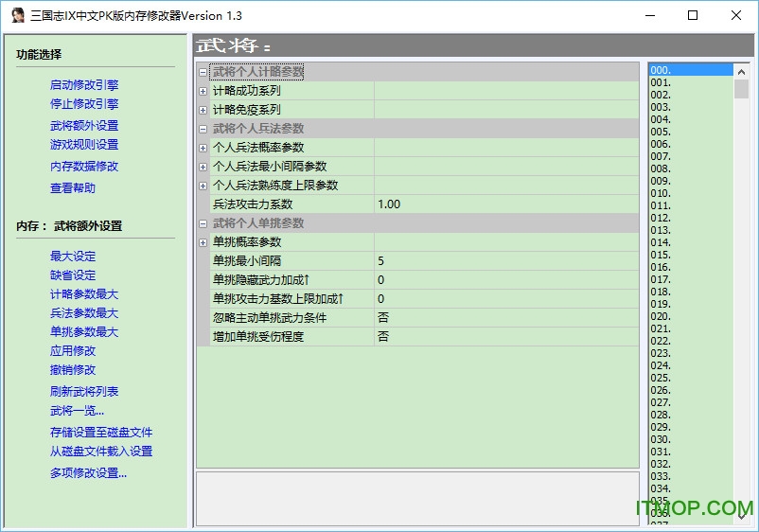Maximize the window
Viewport: 759px width, 532px height.
[x=693, y=15]
